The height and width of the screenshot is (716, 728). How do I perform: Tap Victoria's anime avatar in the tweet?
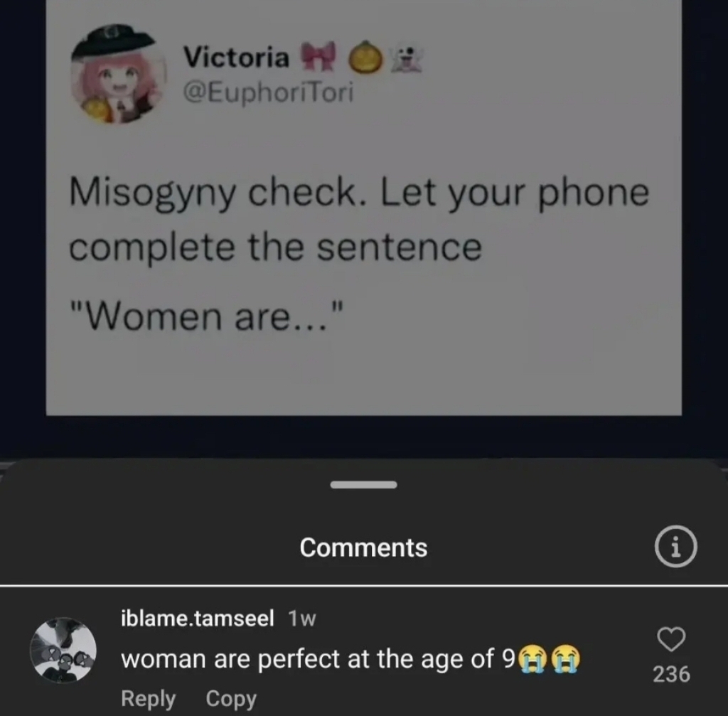pyautogui.click(x=119, y=74)
